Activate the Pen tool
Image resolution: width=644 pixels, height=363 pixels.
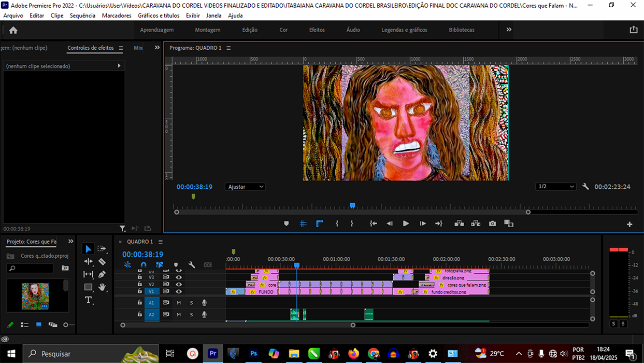(x=102, y=274)
